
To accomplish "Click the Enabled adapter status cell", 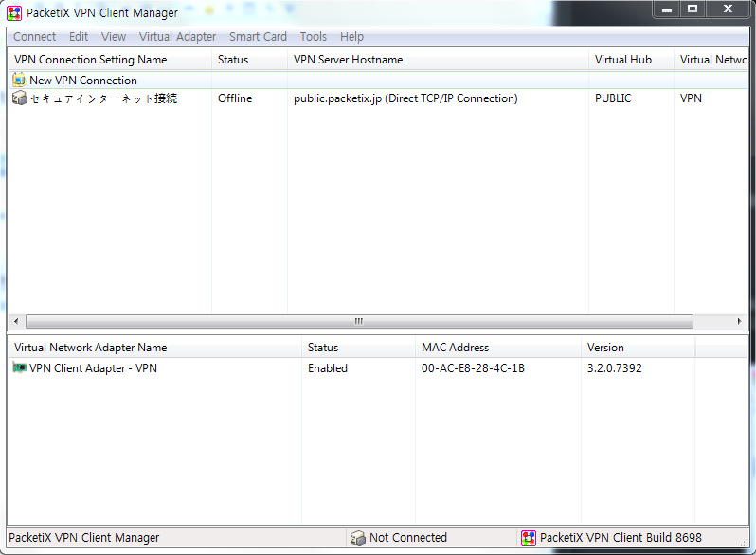I will pos(328,368).
